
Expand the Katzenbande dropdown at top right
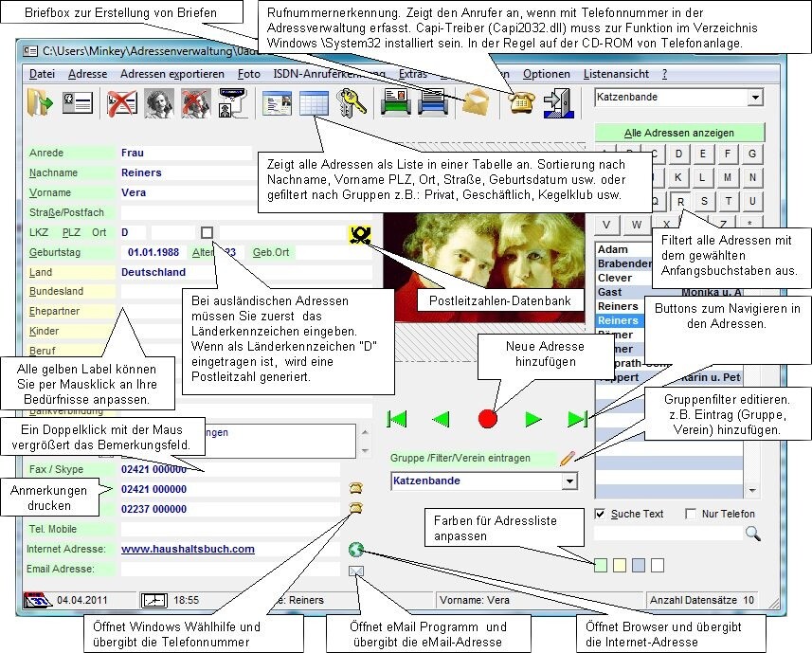(x=754, y=97)
